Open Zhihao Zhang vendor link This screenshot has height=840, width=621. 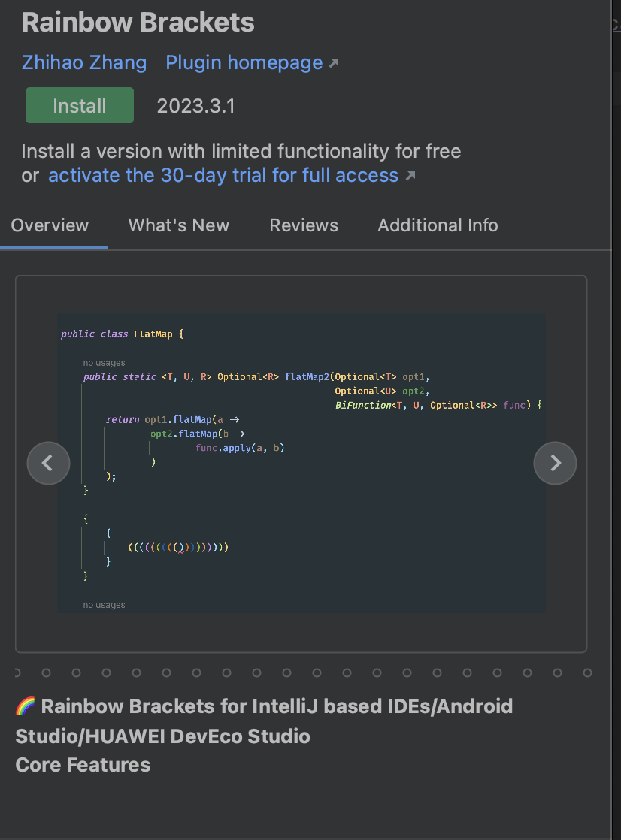point(84,62)
